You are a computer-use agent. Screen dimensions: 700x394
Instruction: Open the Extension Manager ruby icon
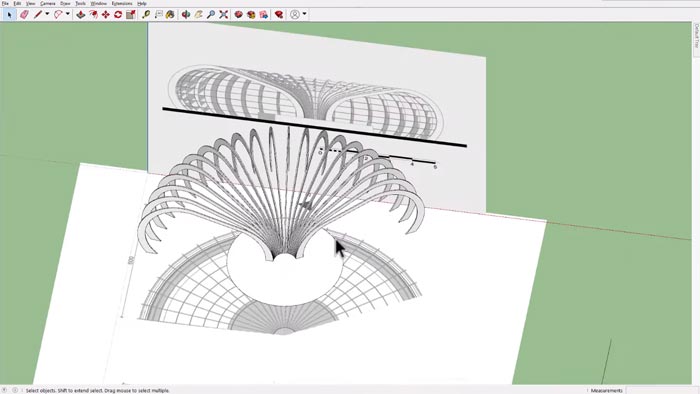279,15
